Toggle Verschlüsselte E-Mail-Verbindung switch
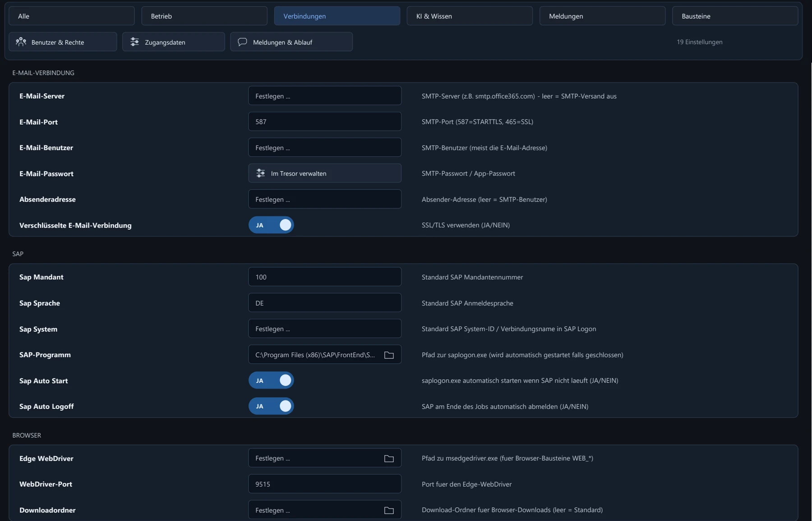This screenshot has height=521, width=812. click(271, 225)
